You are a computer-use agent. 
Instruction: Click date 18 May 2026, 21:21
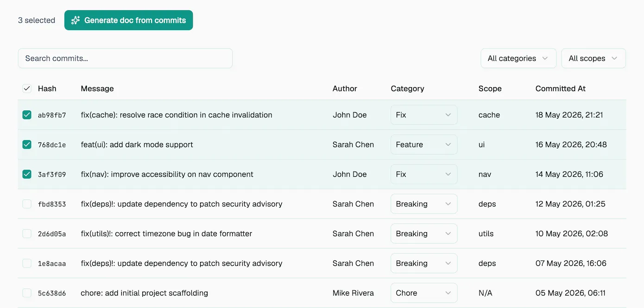coord(569,115)
